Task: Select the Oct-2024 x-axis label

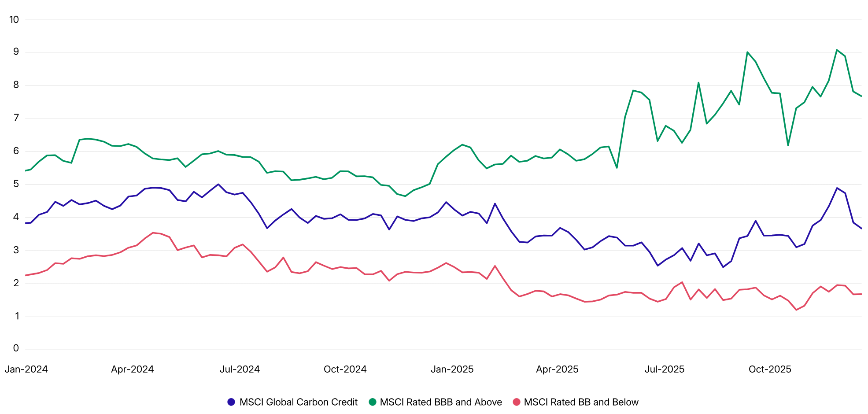Action: pos(345,369)
